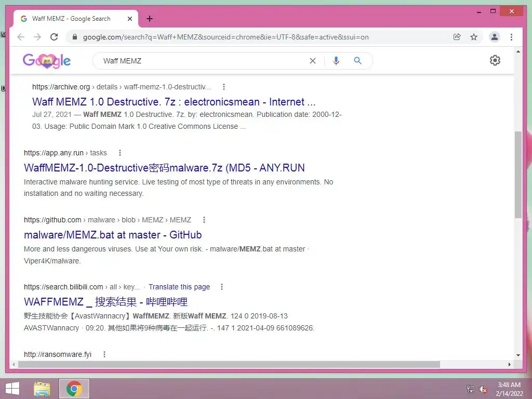
Task: Click the scroll up arrow
Action: tap(518, 51)
